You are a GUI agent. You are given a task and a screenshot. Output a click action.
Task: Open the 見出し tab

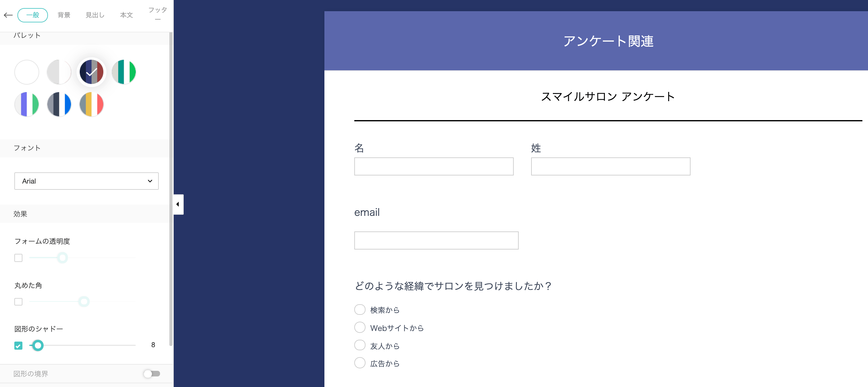(x=95, y=15)
